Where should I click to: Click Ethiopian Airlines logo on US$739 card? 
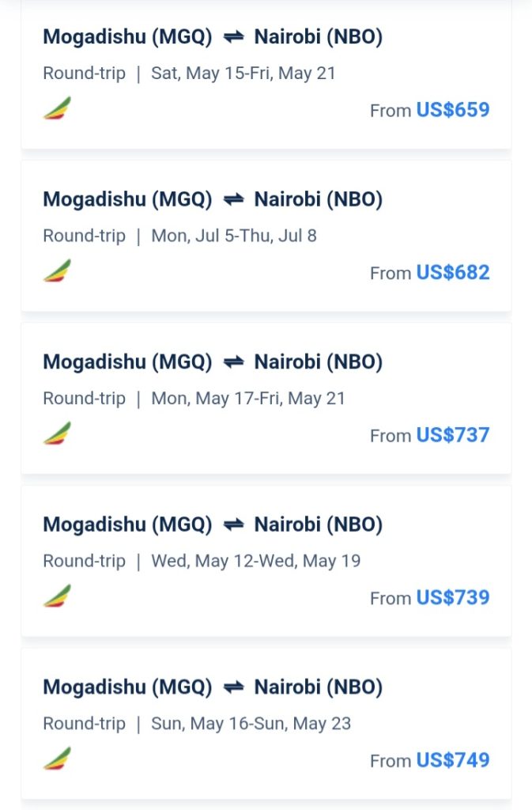point(57,596)
